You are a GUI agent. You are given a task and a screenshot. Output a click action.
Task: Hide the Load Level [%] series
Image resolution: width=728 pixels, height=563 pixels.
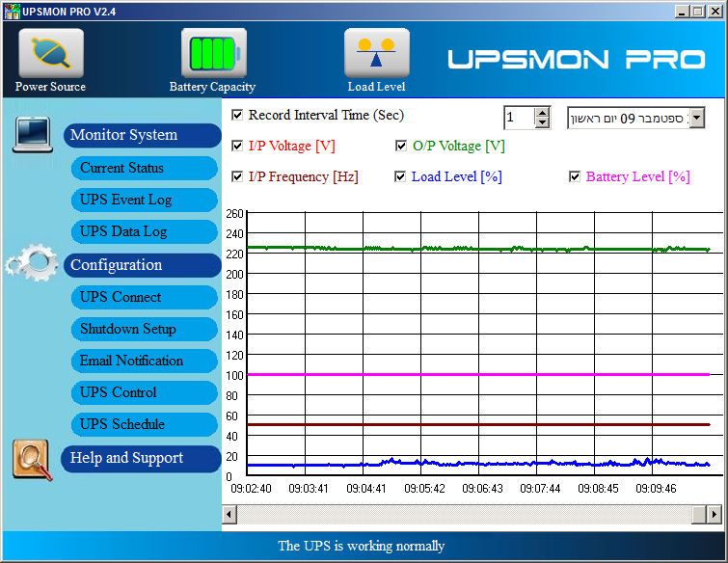400,176
